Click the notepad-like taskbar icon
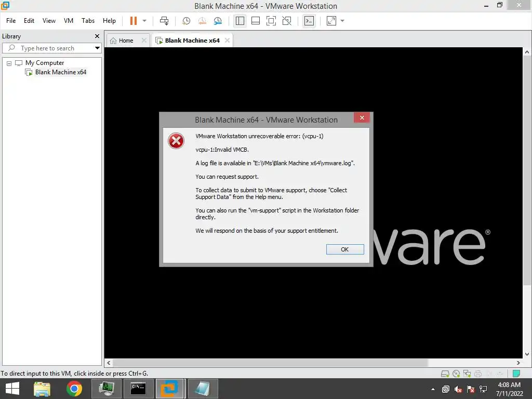Screen dimensions: 532x399 pos(203,389)
